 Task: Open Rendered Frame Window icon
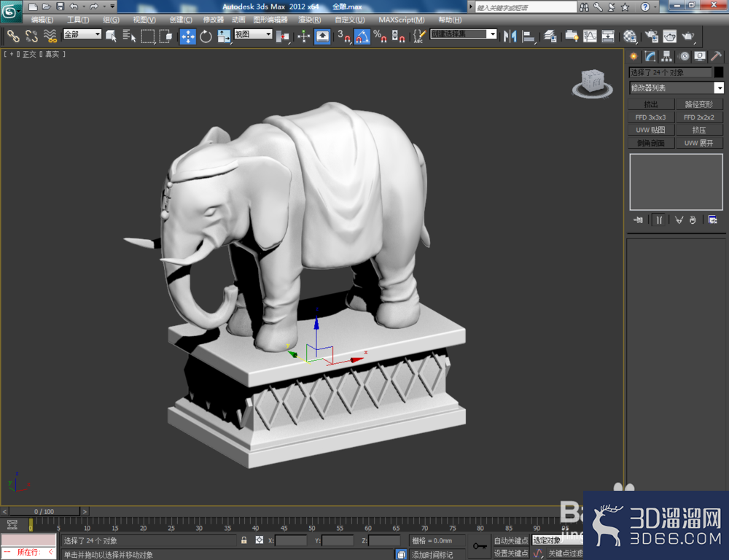pyautogui.click(x=669, y=36)
